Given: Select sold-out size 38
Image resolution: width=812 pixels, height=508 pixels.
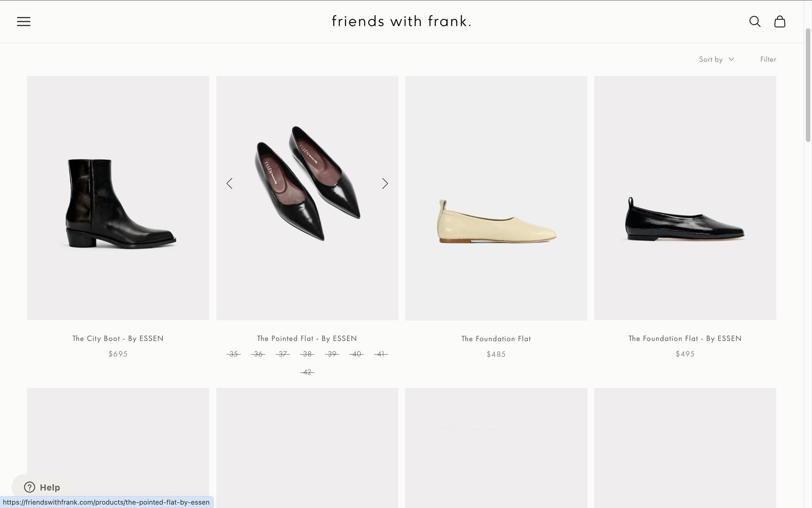Looking at the screenshot, I should [x=307, y=354].
